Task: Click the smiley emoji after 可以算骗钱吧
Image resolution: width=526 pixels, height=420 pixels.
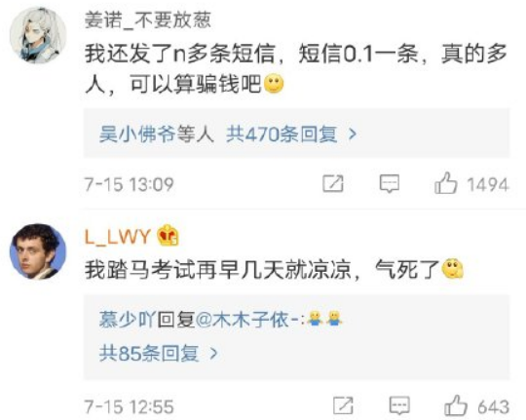Action: tap(274, 84)
